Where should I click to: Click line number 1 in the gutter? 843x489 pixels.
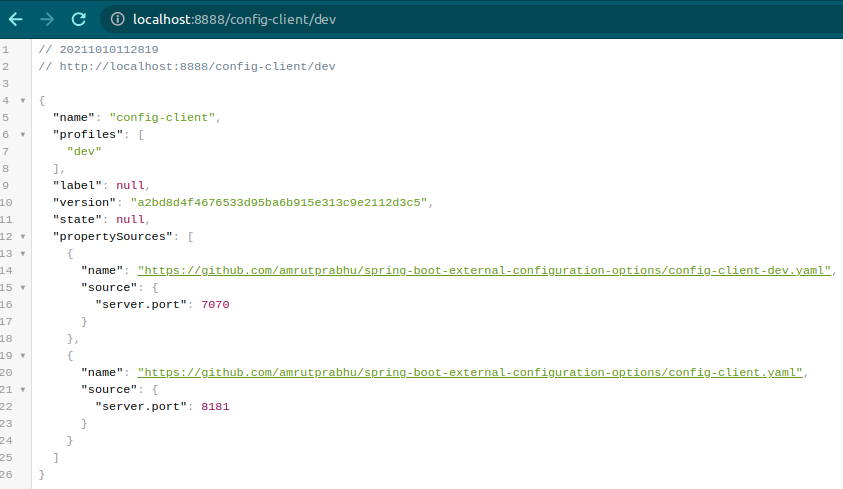tap(5, 50)
